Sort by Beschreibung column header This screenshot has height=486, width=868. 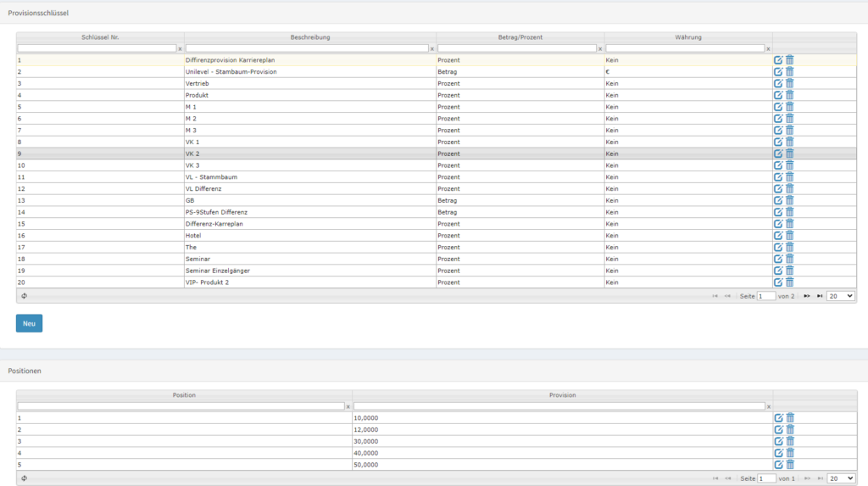coord(310,37)
